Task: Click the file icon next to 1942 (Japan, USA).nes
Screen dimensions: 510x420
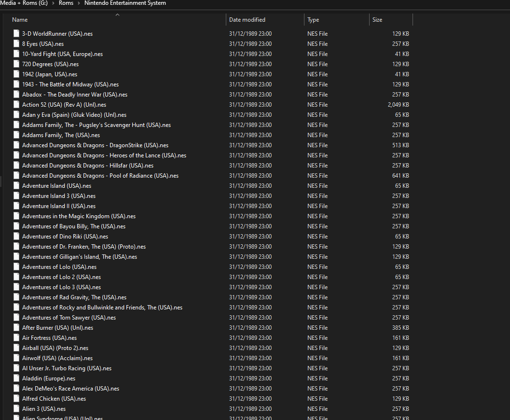Action: tap(16, 74)
